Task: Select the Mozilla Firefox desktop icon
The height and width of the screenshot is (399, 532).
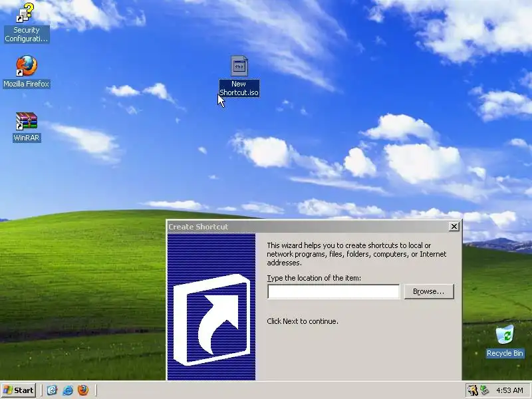Action: tap(27, 72)
